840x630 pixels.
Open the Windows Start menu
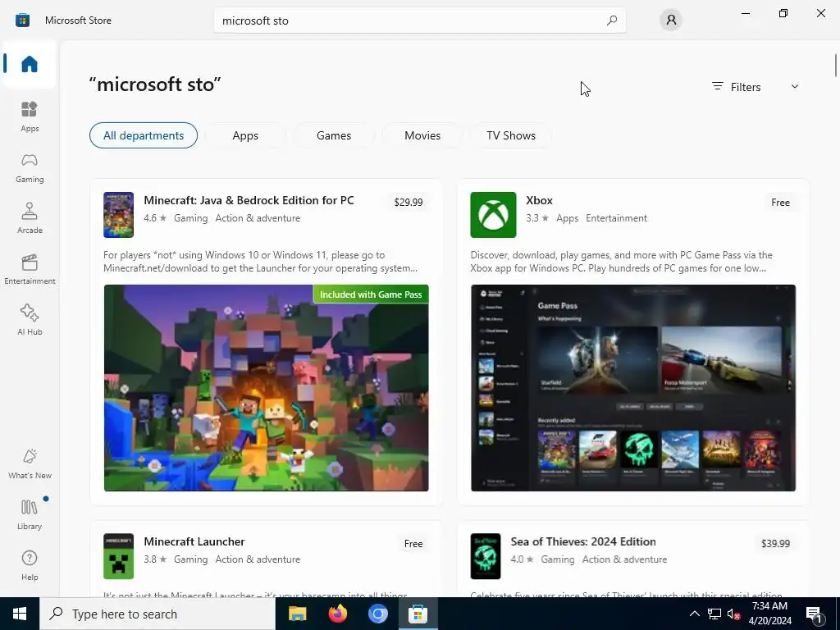[20, 614]
